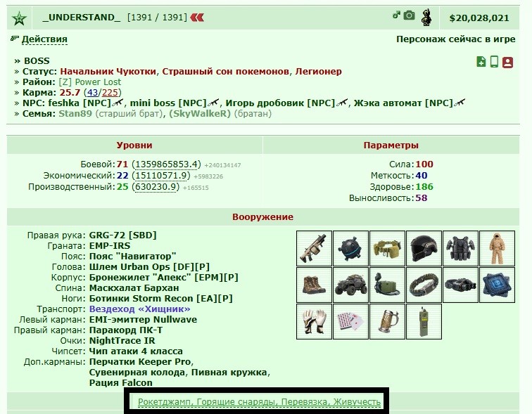
Task: Open the skills link Рокетджамп, Горящие снаряды
Action: [259, 402]
